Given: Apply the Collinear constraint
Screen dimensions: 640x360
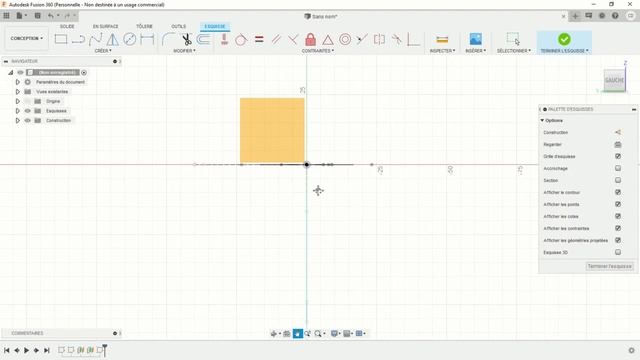Looking at the screenshot, I should [x=362, y=39].
